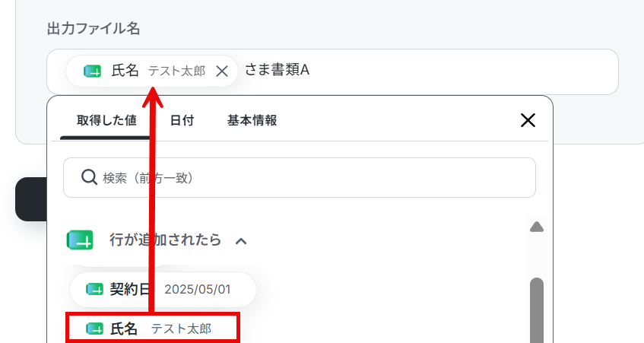Click the sheet icon in filename tag
The width and height of the screenshot is (644, 343).
click(93, 71)
